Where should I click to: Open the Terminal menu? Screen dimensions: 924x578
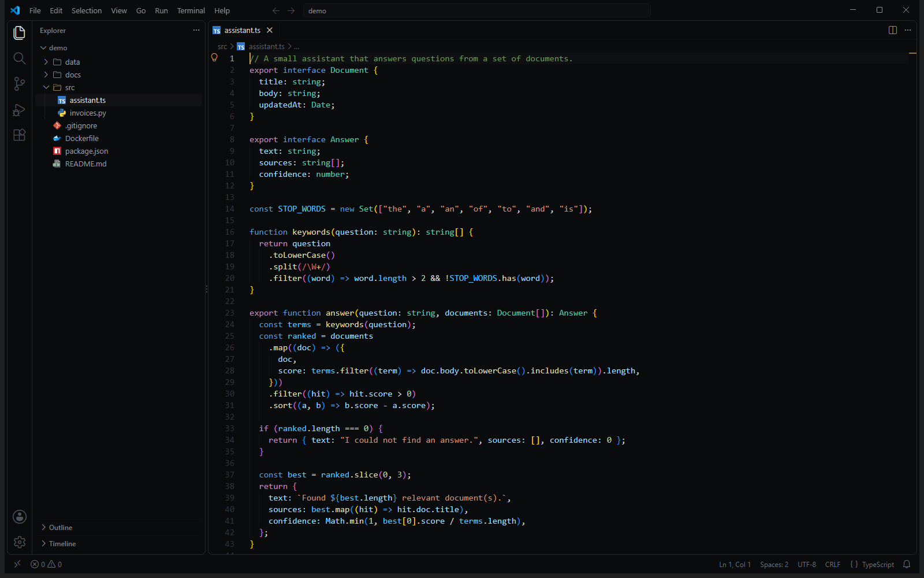(191, 10)
